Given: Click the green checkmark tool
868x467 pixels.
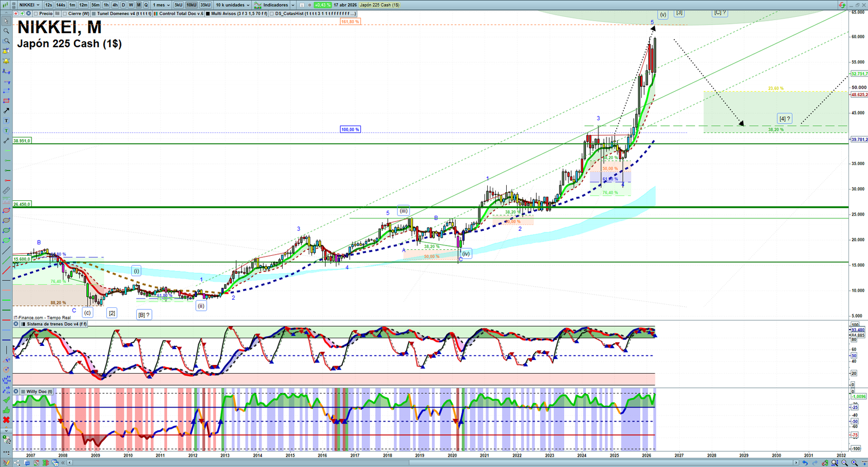Looking at the screenshot, I should click(x=7, y=400).
